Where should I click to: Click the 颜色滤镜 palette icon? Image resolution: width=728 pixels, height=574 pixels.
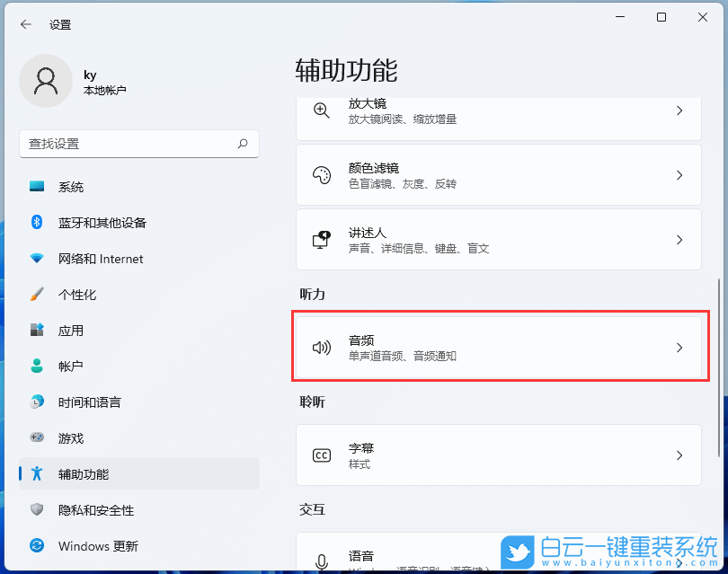tap(322, 175)
